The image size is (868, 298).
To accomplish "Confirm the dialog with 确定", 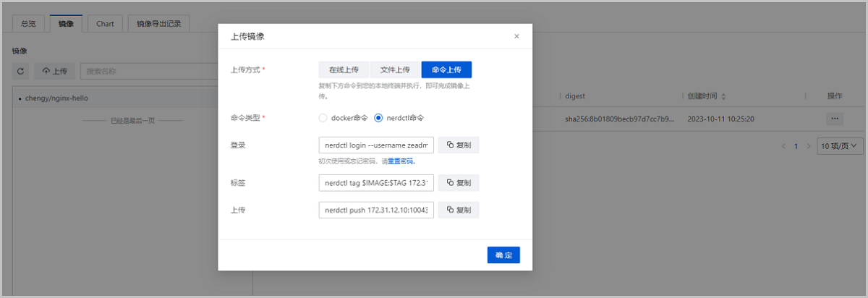I will tap(503, 255).
